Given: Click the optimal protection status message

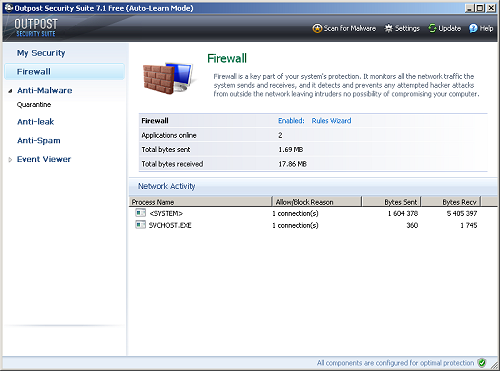Looking at the screenshot, I should coord(395,363).
